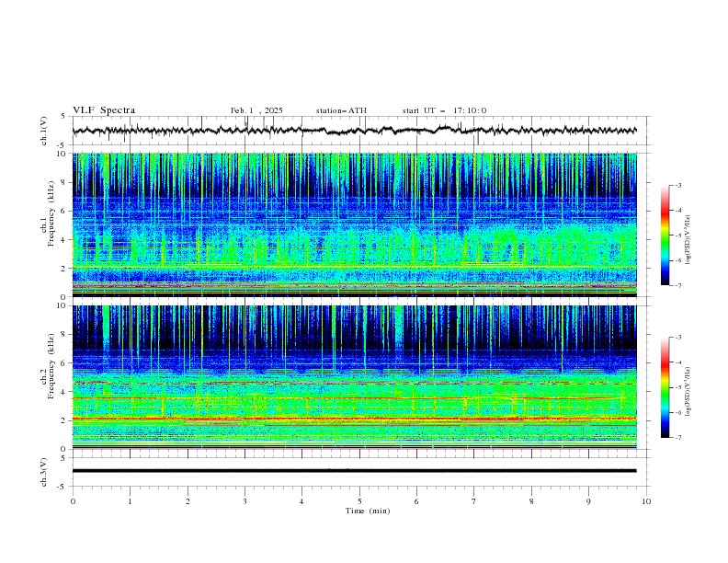Click the "-7" label on ch.2 color bar

[678, 438]
